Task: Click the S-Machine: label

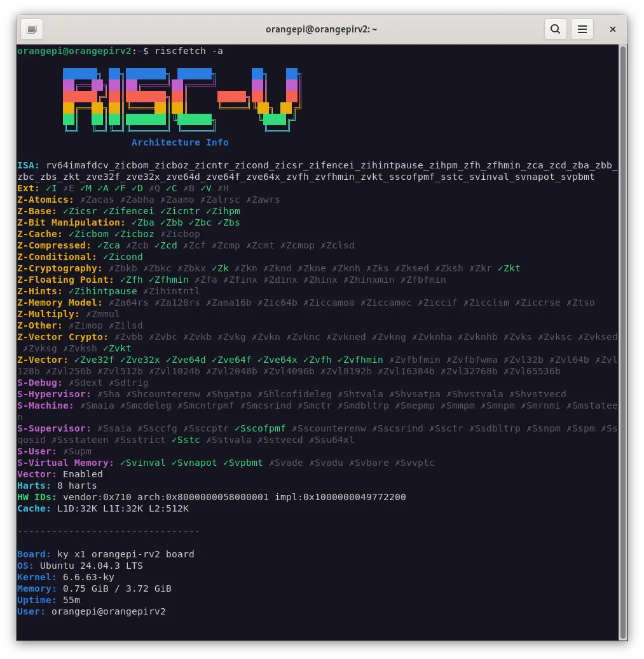Action: tap(45, 405)
